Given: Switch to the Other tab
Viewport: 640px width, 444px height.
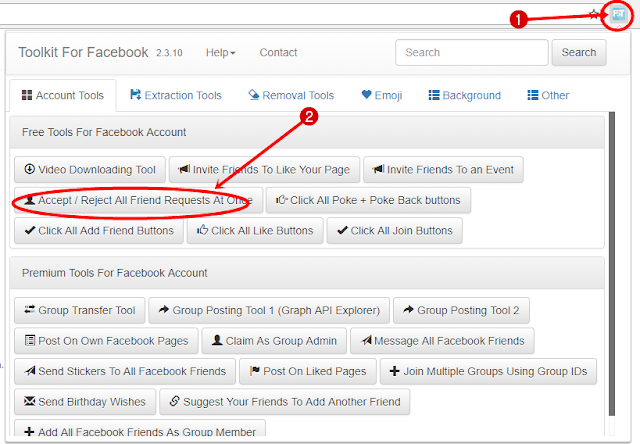Looking at the screenshot, I should point(548,95).
